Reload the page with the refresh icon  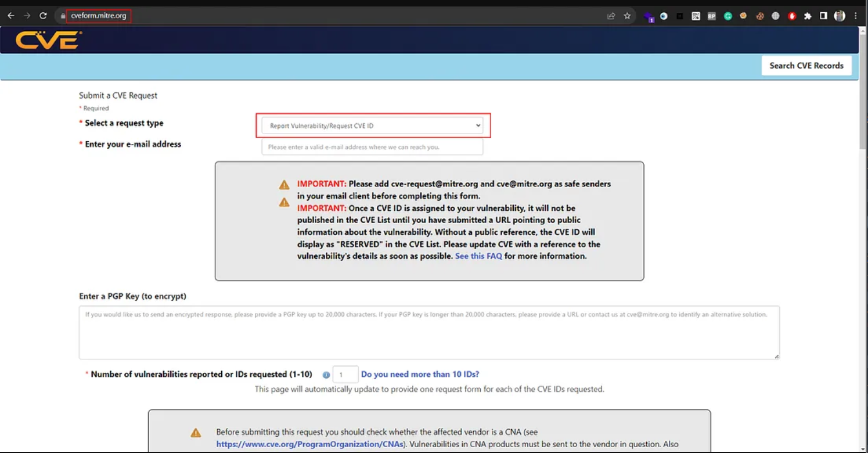(43, 16)
